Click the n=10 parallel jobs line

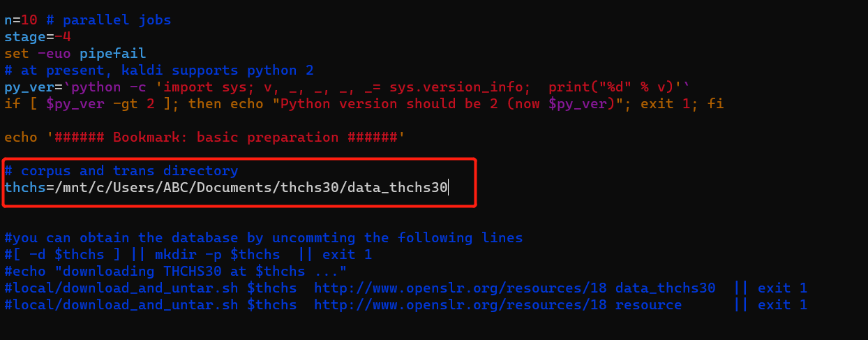(x=88, y=20)
